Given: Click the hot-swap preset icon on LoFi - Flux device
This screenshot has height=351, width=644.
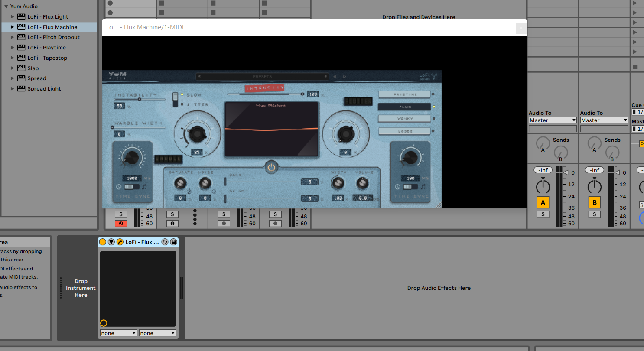Looking at the screenshot, I should (165, 242).
